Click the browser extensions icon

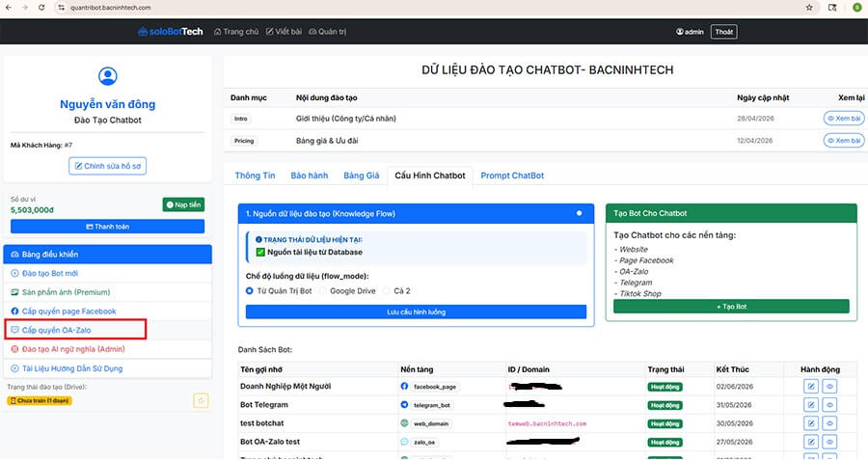pos(832,8)
